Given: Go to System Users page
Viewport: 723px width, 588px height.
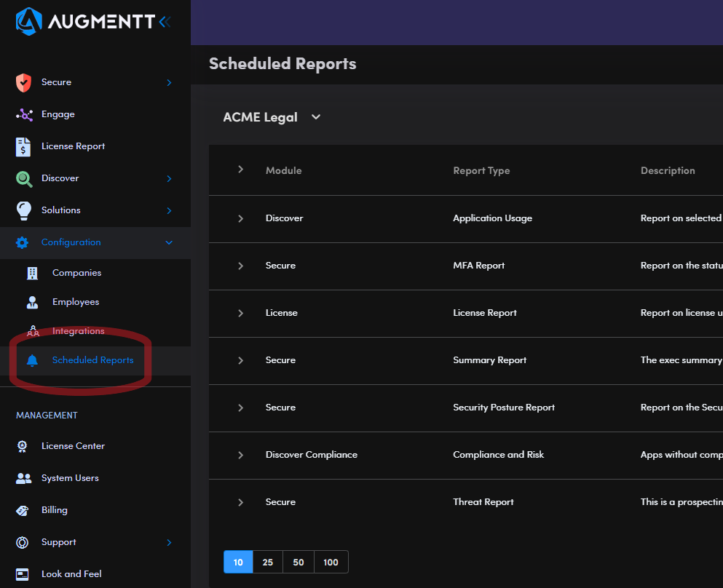Looking at the screenshot, I should [70, 478].
